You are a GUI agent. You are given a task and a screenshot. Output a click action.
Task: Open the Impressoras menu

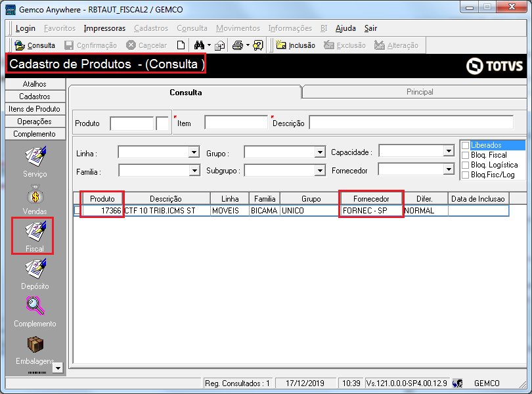(x=104, y=28)
